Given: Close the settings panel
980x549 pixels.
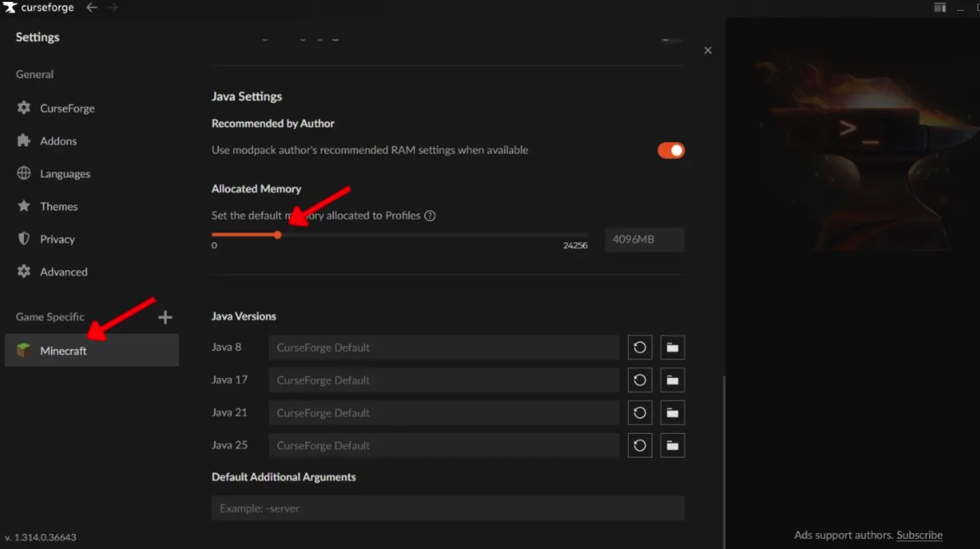Looking at the screenshot, I should [708, 50].
